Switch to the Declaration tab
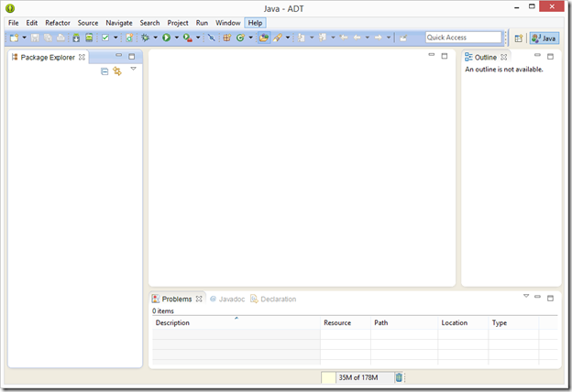572x392 pixels. [273, 299]
